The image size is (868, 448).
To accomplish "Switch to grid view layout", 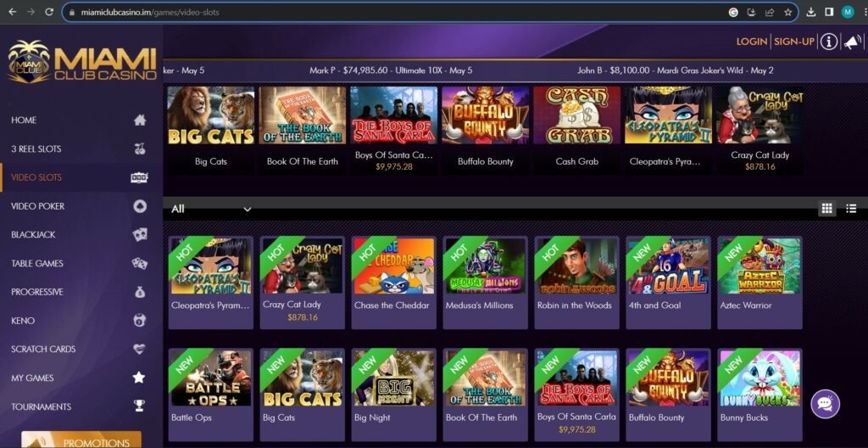I will [x=827, y=209].
